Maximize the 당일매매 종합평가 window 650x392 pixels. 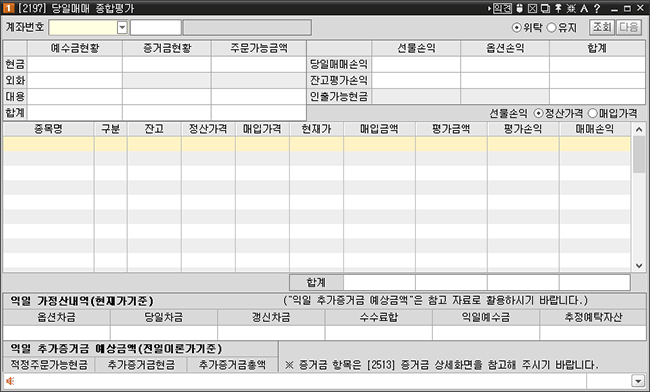tap(627, 8)
